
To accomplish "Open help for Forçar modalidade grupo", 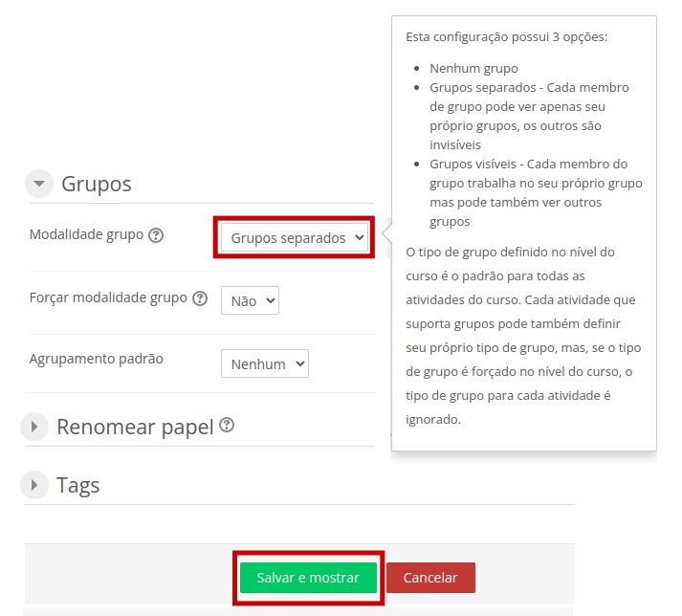I will [x=200, y=298].
